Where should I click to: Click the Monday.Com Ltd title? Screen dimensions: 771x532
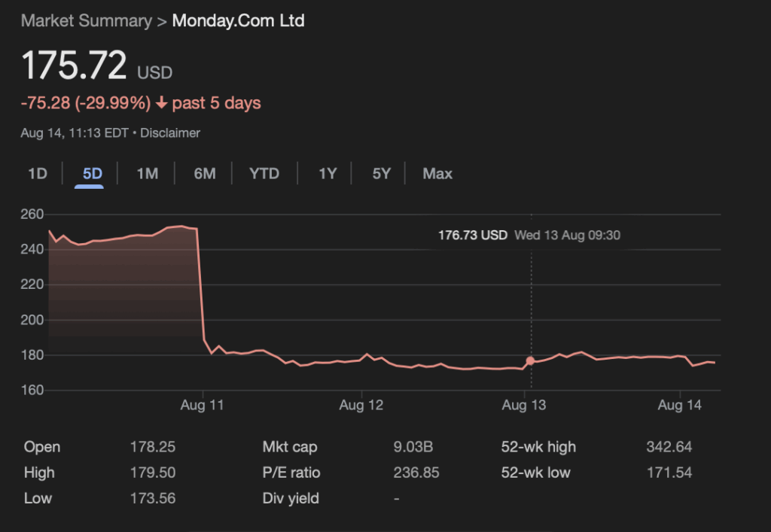click(238, 20)
